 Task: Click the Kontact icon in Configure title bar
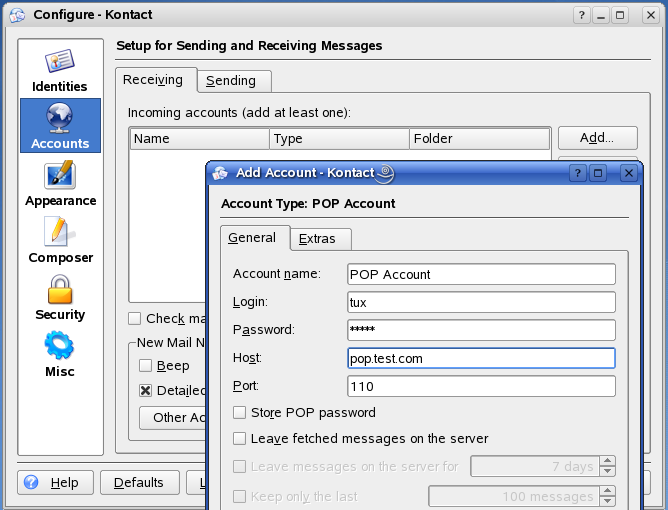coord(17,15)
